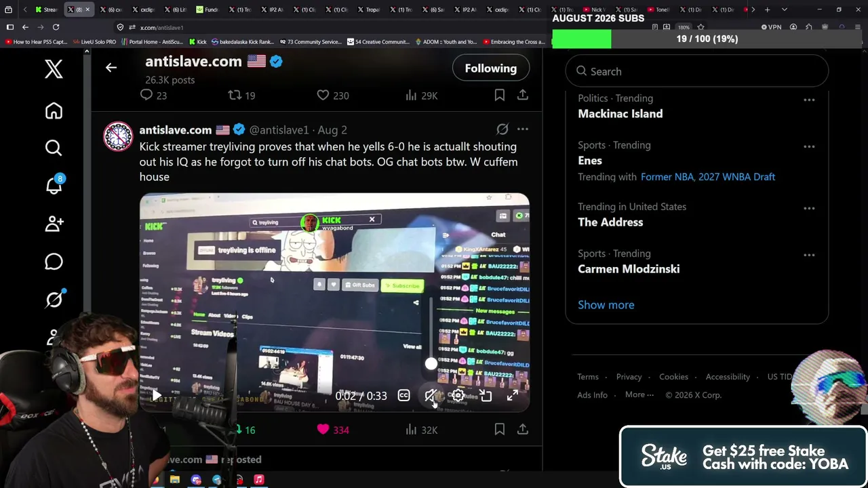Open the X logo home link
The width and height of the screenshot is (868, 488).
[x=54, y=68]
